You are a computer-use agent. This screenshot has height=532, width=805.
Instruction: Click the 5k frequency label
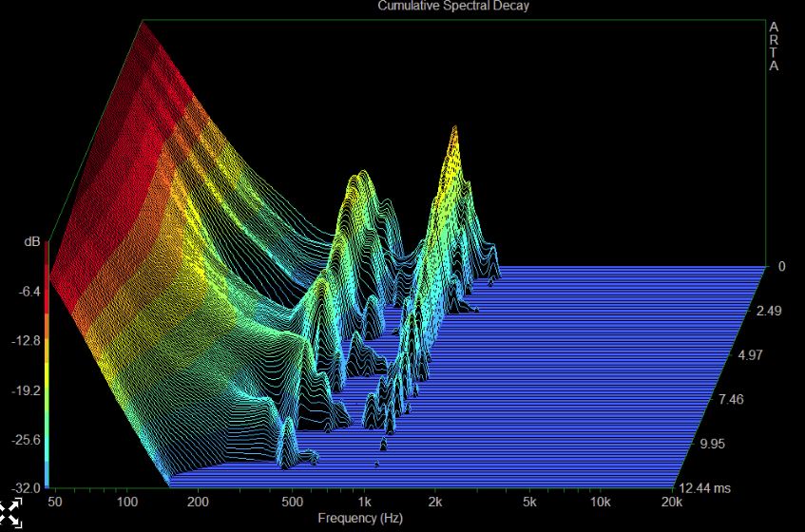tap(529, 502)
